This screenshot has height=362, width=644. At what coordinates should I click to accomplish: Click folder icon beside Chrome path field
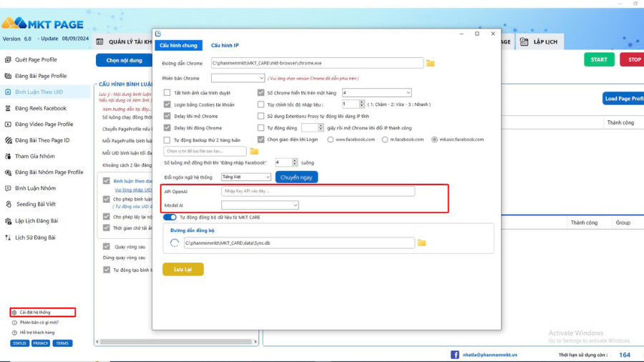[x=430, y=63]
